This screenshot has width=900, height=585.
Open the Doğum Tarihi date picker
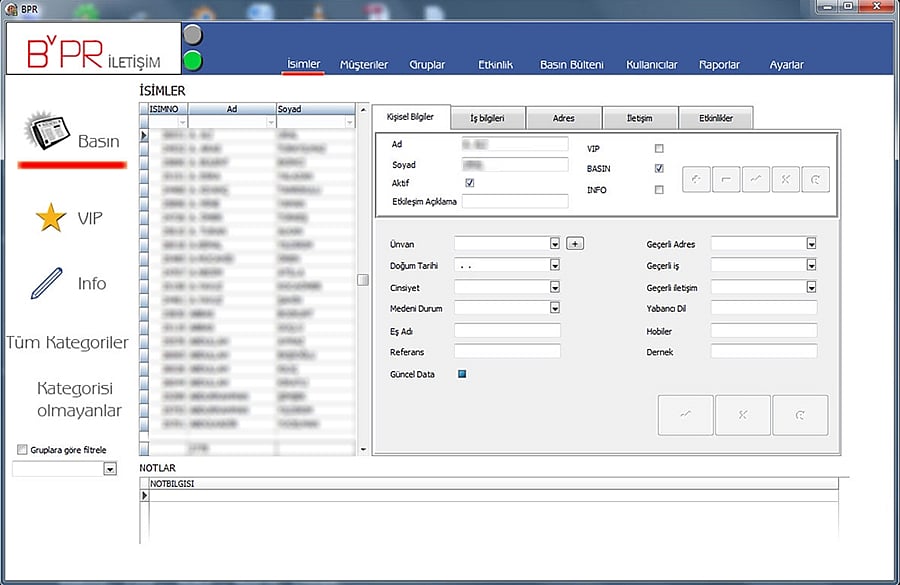click(554, 265)
